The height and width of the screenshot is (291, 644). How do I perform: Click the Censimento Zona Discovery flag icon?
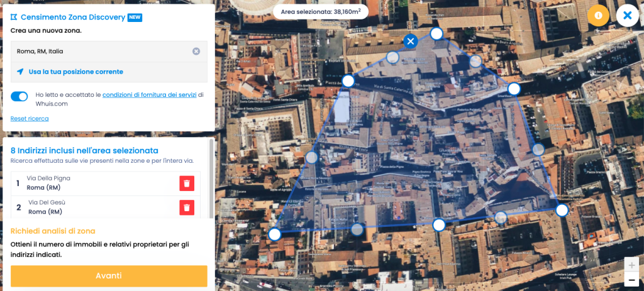coord(14,17)
